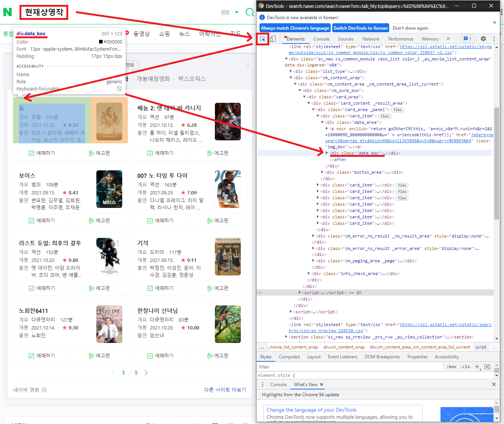Expand the div class="list_type" node
Image resolution: width=504 pixels, height=424 pixels.
click(x=291, y=71)
